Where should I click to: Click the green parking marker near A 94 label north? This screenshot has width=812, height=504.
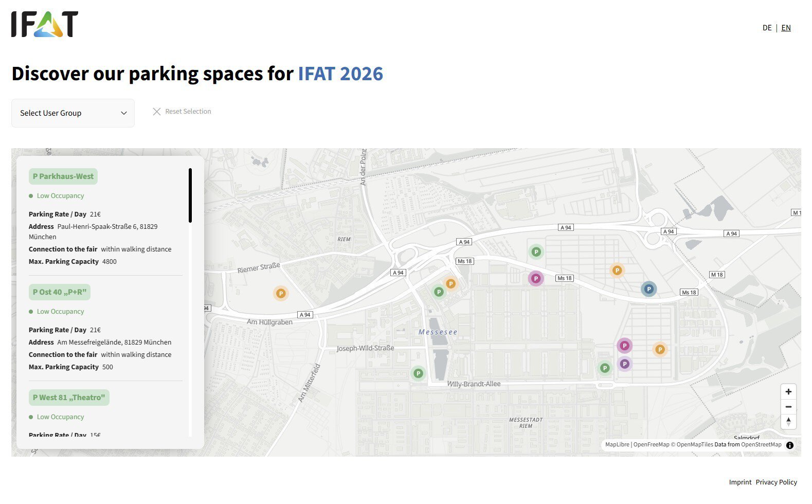[536, 252]
